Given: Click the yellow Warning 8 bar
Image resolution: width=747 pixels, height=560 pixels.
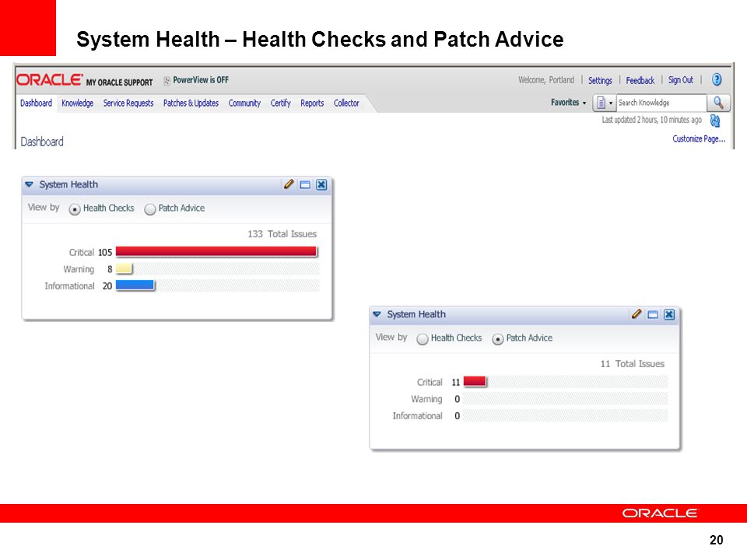Looking at the screenshot, I should [x=124, y=268].
